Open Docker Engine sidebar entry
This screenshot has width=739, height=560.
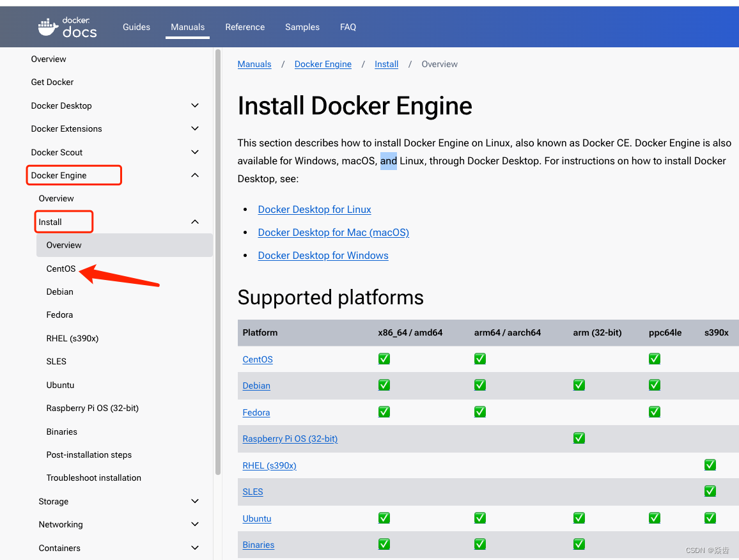(x=59, y=175)
